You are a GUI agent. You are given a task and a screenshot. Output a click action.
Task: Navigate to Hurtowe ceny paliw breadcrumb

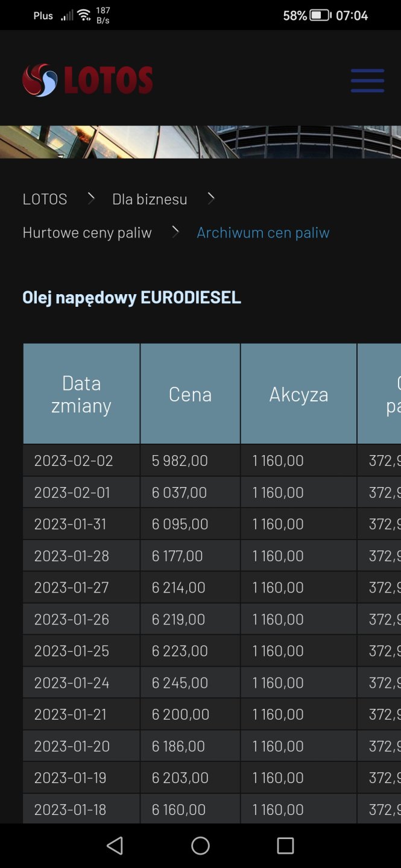click(x=87, y=233)
